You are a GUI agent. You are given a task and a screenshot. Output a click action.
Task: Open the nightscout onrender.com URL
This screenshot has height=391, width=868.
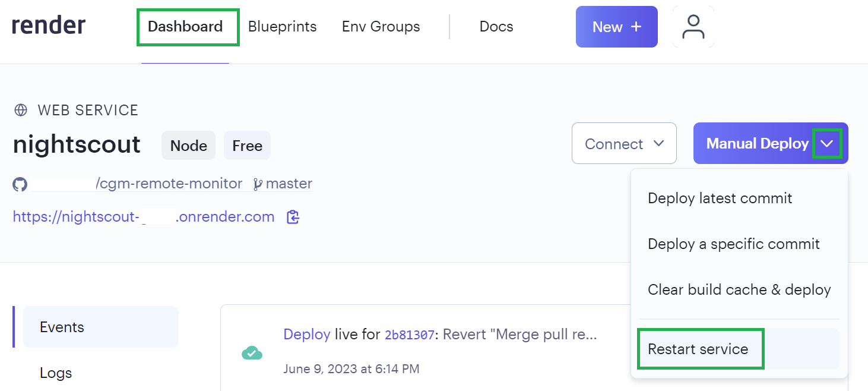[143, 217]
